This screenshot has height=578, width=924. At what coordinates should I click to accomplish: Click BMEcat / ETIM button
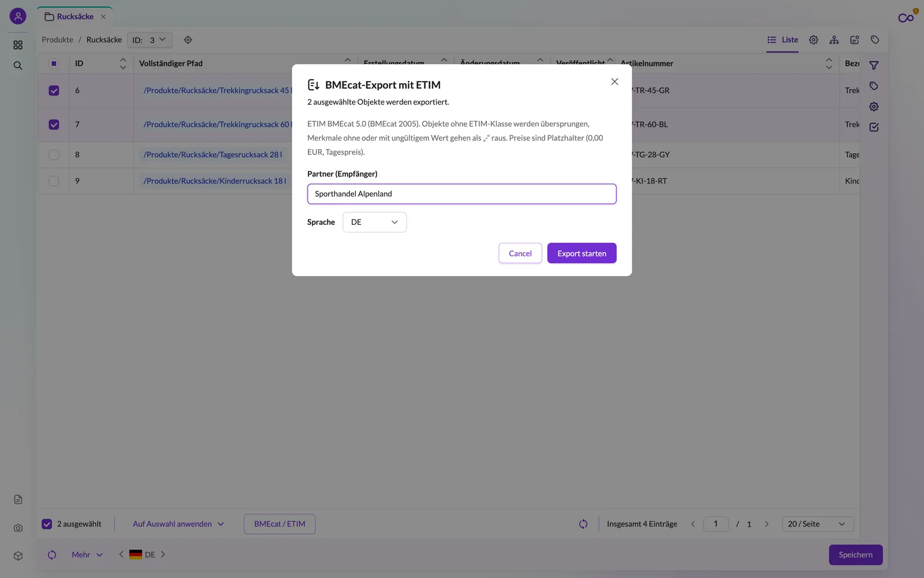[x=280, y=524]
